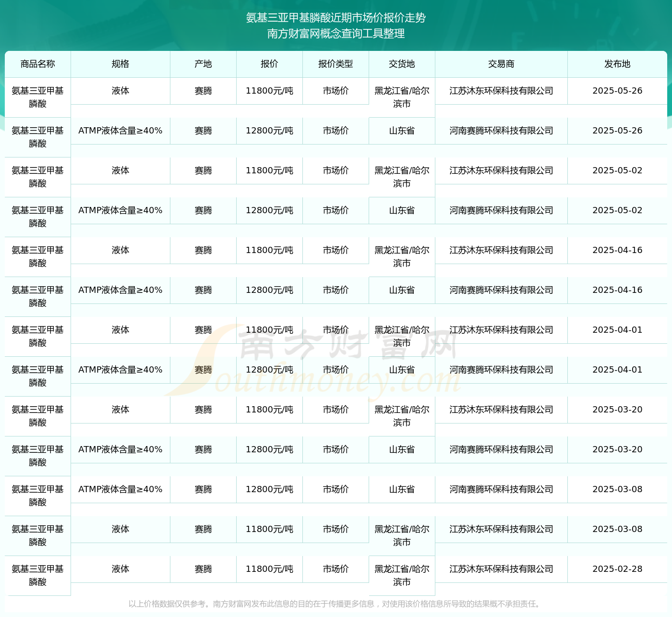Click 河南赛腾环保科技有限公司 in the 2025-04-16 row

501,290
